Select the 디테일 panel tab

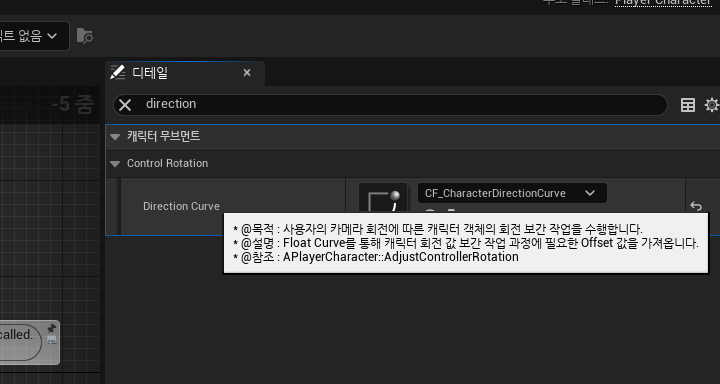click(185, 73)
